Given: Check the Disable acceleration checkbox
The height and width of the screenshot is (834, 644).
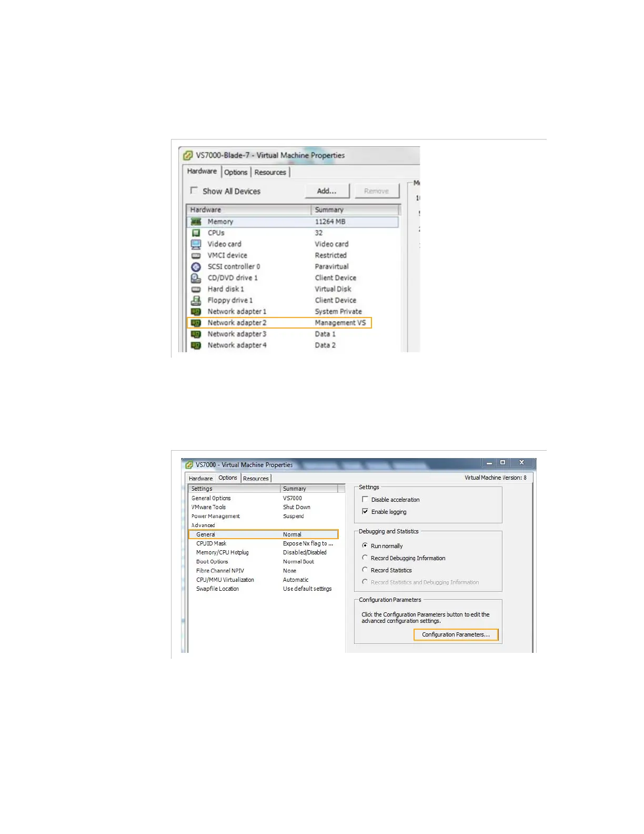Looking at the screenshot, I should (365, 499).
